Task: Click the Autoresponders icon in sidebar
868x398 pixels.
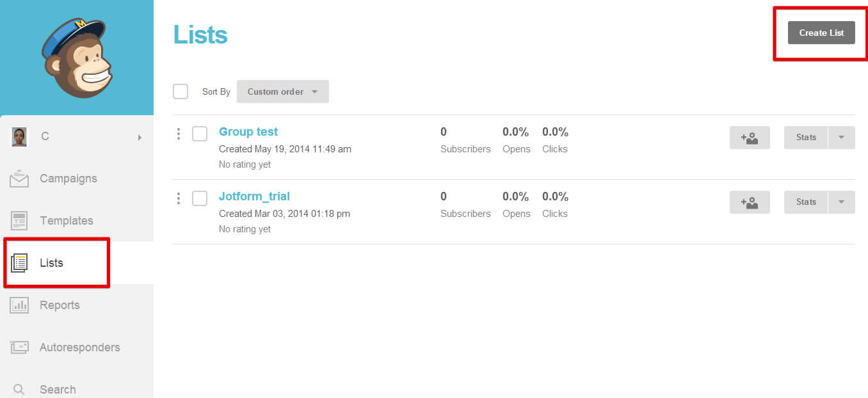Action: pyautogui.click(x=19, y=347)
